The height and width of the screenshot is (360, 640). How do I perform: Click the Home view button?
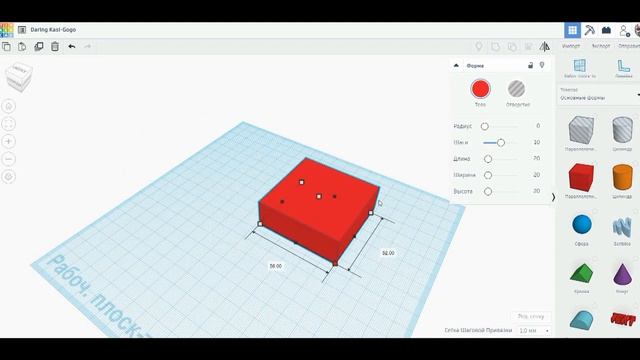pyautogui.click(x=9, y=107)
